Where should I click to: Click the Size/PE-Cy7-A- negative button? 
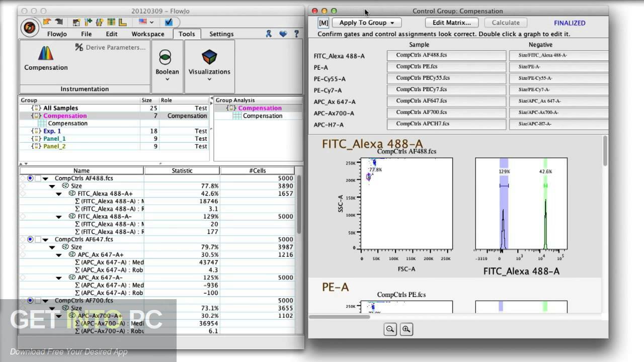coord(558,90)
